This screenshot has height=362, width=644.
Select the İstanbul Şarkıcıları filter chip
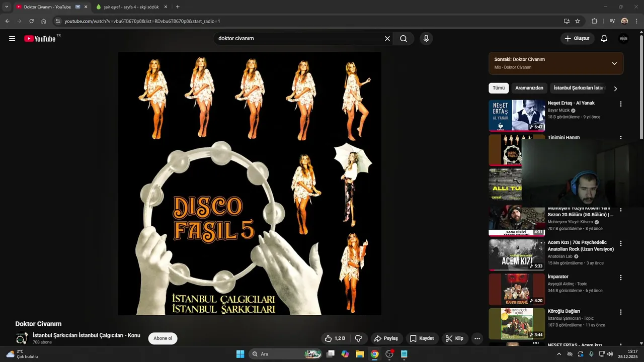click(579, 88)
